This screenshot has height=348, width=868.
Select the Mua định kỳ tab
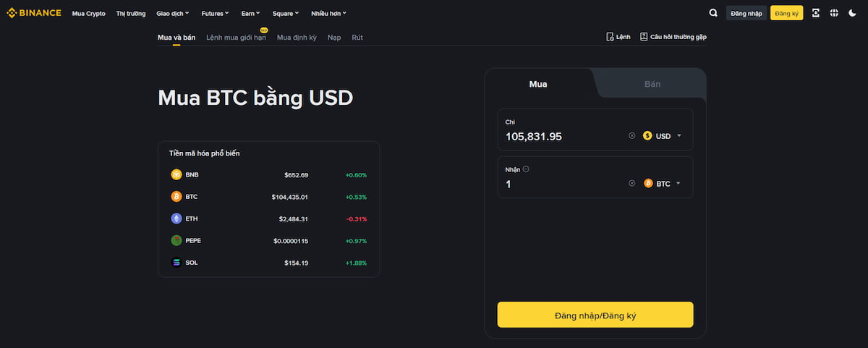tap(297, 37)
